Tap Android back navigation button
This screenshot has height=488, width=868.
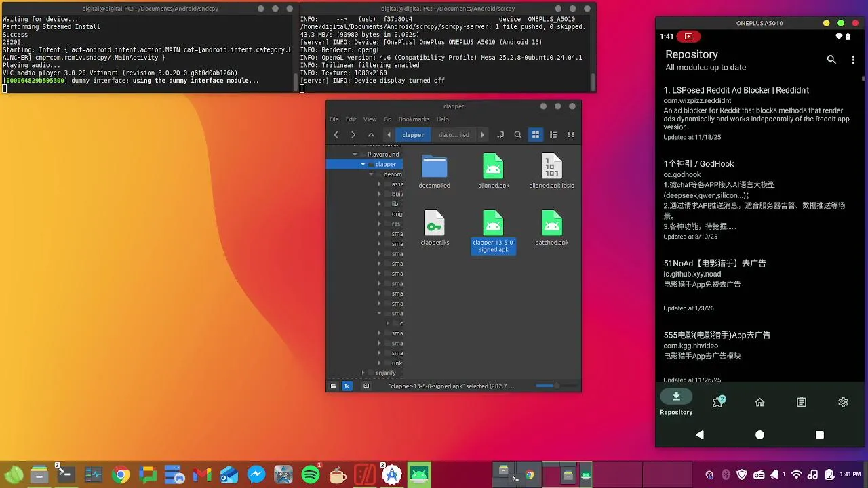[x=700, y=435]
